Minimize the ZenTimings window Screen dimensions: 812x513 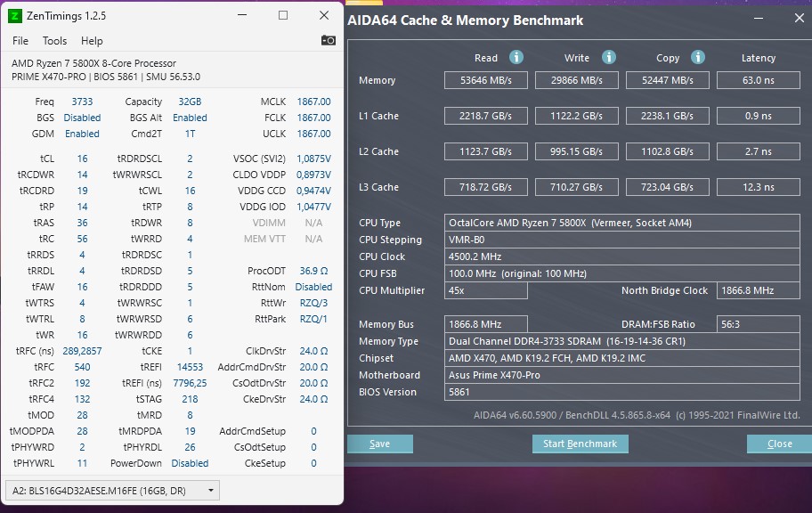tap(242, 15)
